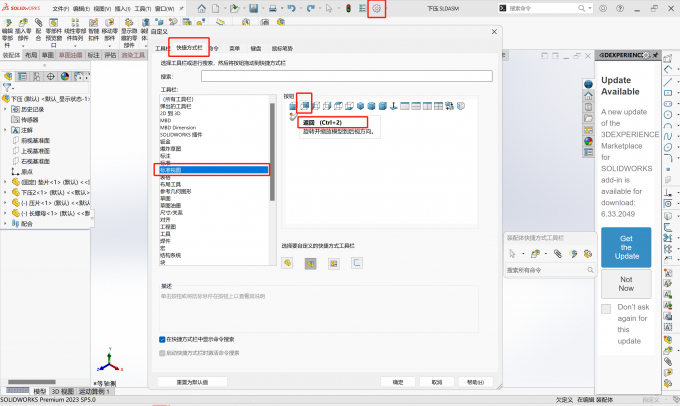Click the 搜索所有命令 field in shortcut bar
Image resolution: width=680 pixels, height=406 pixels.
click(550, 270)
